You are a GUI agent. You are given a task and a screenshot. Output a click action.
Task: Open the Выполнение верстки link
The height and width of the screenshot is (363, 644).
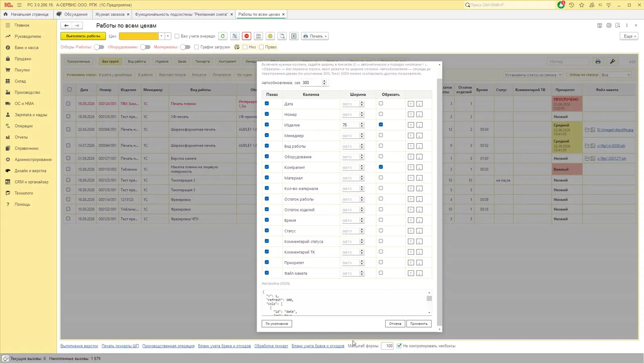pos(79,346)
